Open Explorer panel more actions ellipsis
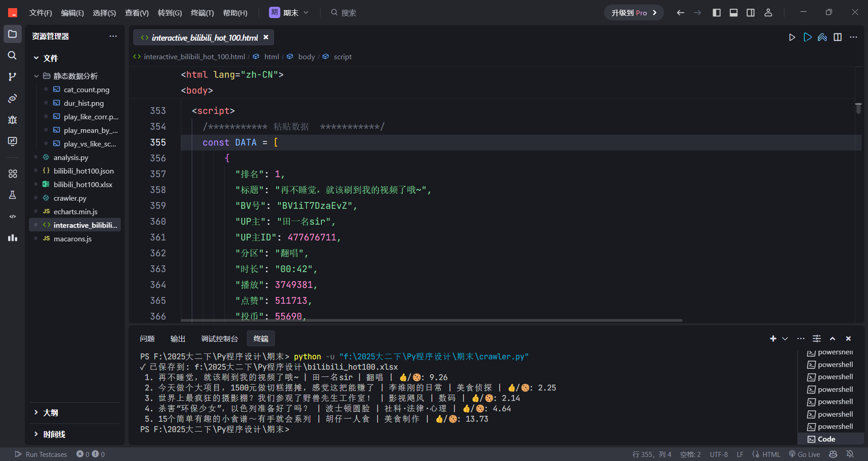 pyautogui.click(x=113, y=36)
